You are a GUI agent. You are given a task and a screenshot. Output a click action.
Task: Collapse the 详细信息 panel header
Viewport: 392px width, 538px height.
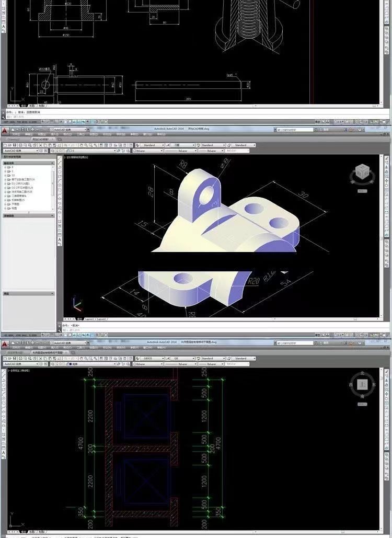[x=52, y=215]
